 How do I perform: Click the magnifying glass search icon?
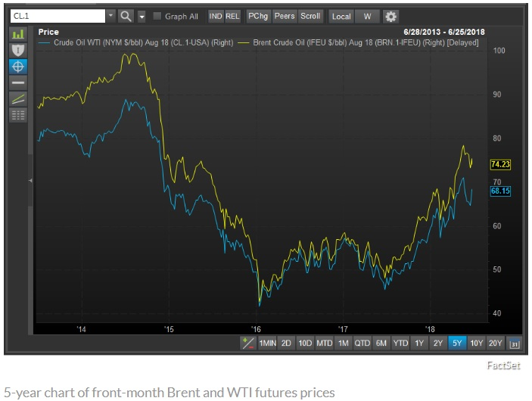[x=126, y=16]
